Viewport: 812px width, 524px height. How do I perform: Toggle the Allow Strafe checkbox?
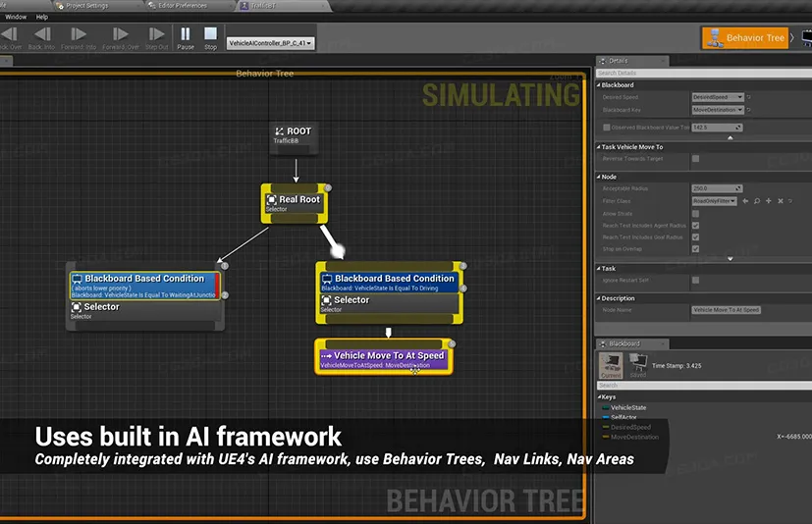click(695, 214)
